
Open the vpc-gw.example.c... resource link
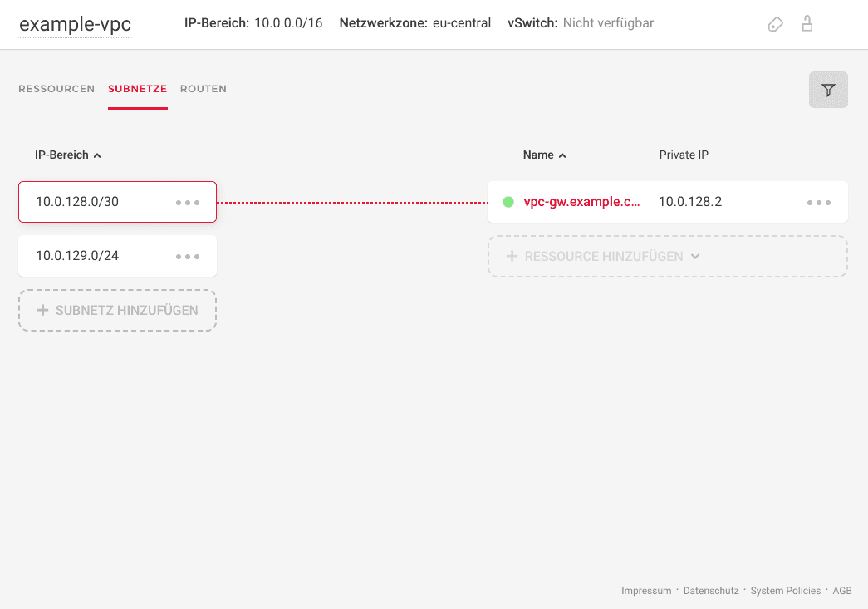point(581,202)
